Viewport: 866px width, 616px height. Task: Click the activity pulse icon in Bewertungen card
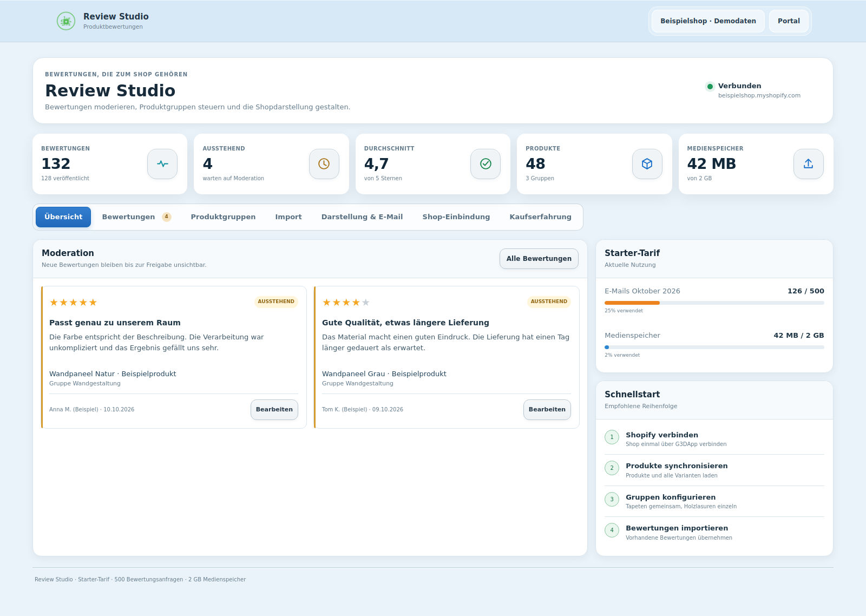pos(162,164)
